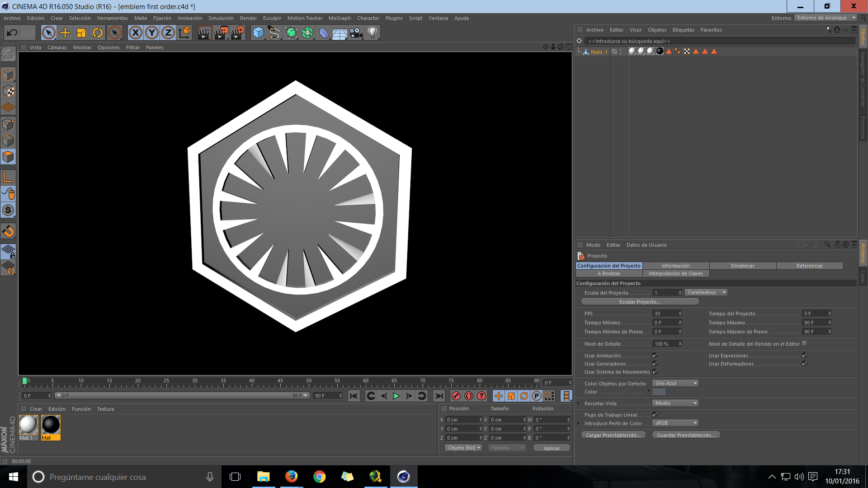The width and height of the screenshot is (868, 488).
Task: Select the Scale tool
Action: pyautogui.click(x=81, y=33)
